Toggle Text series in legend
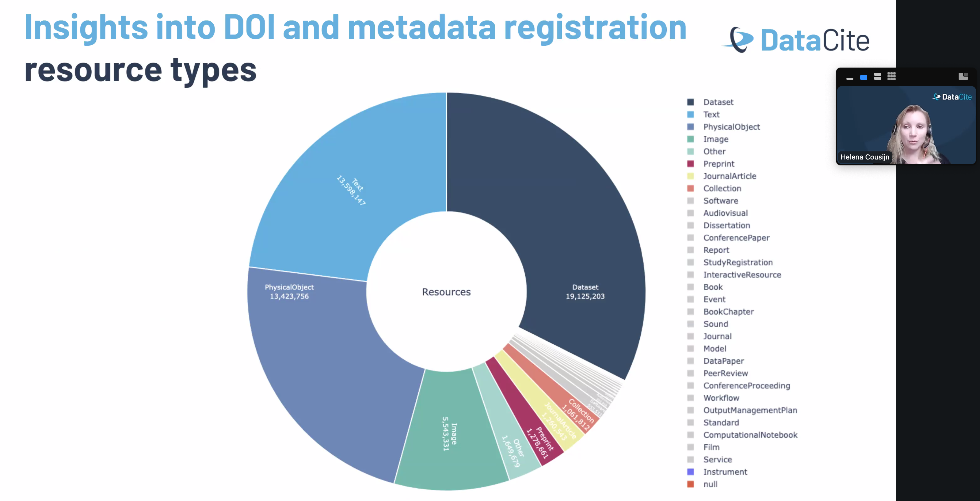Screen dimensions: 980x501 point(711,114)
